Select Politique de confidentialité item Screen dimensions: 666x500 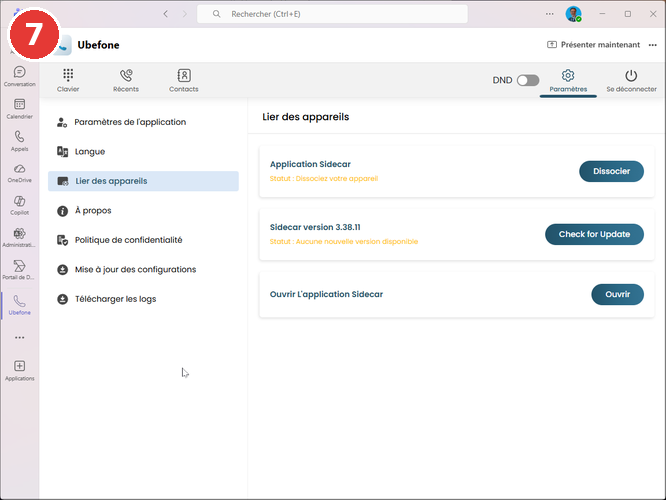pyautogui.click(x=143, y=240)
